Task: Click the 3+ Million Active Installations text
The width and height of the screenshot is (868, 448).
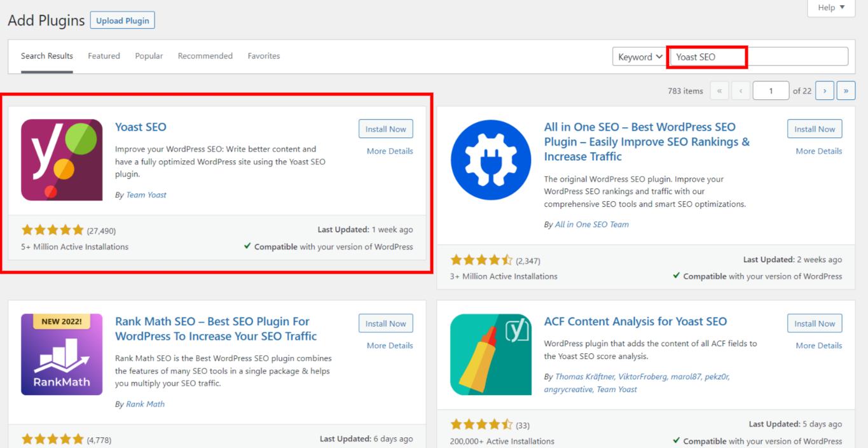Action: coord(504,276)
